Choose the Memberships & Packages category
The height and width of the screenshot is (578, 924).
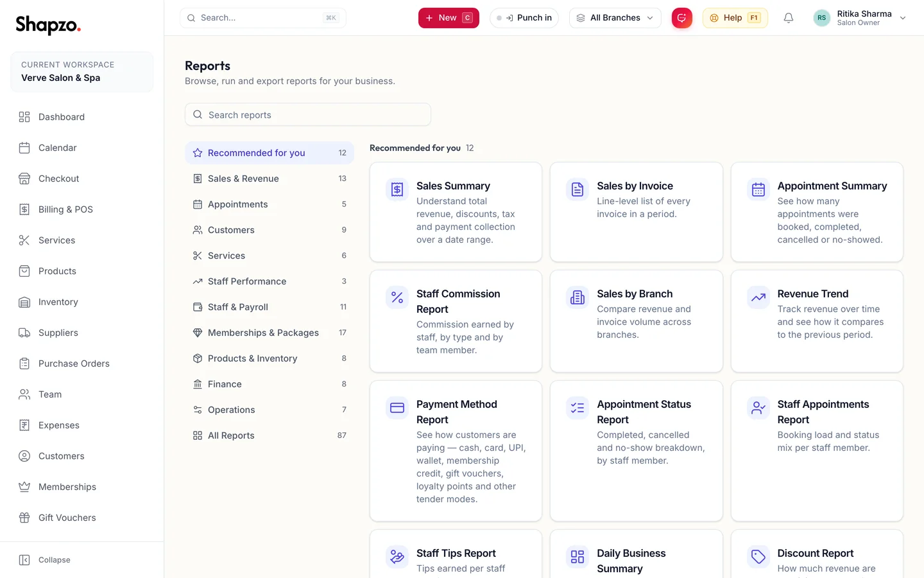point(269,333)
